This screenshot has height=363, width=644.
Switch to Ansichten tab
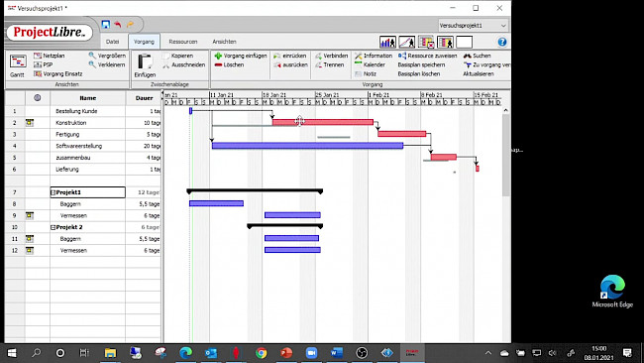coord(224,42)
